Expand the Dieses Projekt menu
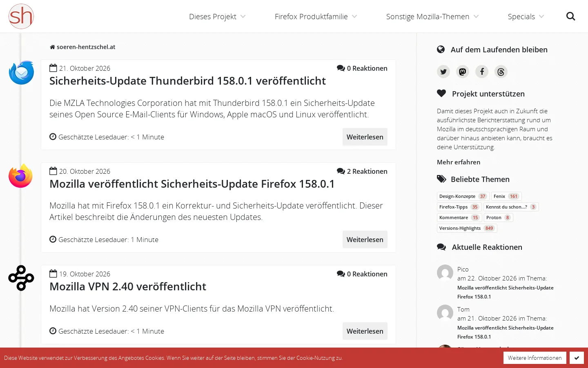The width and height of the screenshot is (588, 368). pos(217,16)
